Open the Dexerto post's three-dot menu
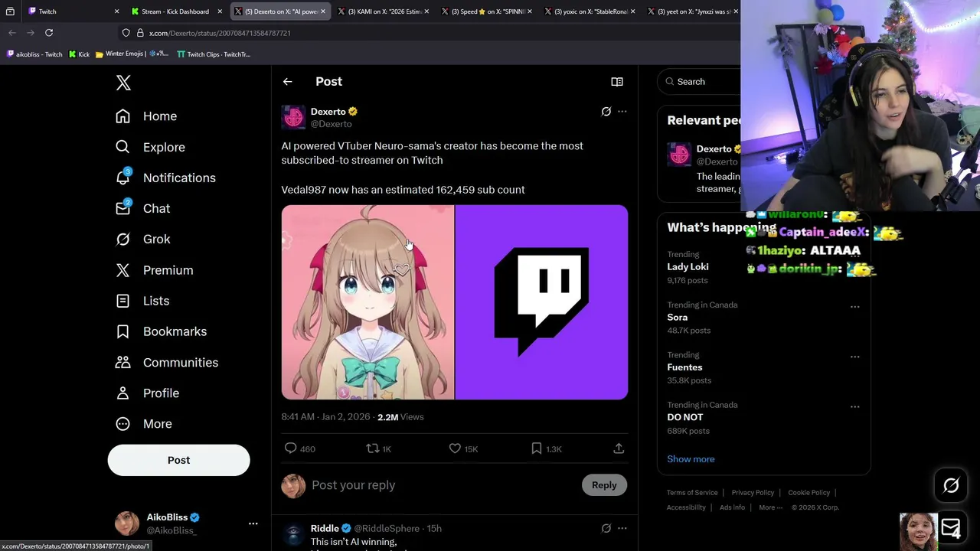This screenshot has height=551, width=980. tap(622, 112)
